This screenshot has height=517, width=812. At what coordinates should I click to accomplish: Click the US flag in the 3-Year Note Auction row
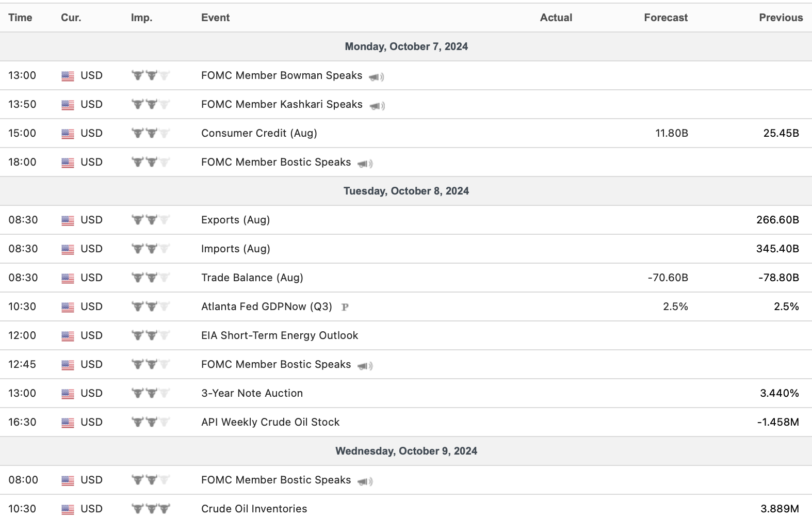68,394
